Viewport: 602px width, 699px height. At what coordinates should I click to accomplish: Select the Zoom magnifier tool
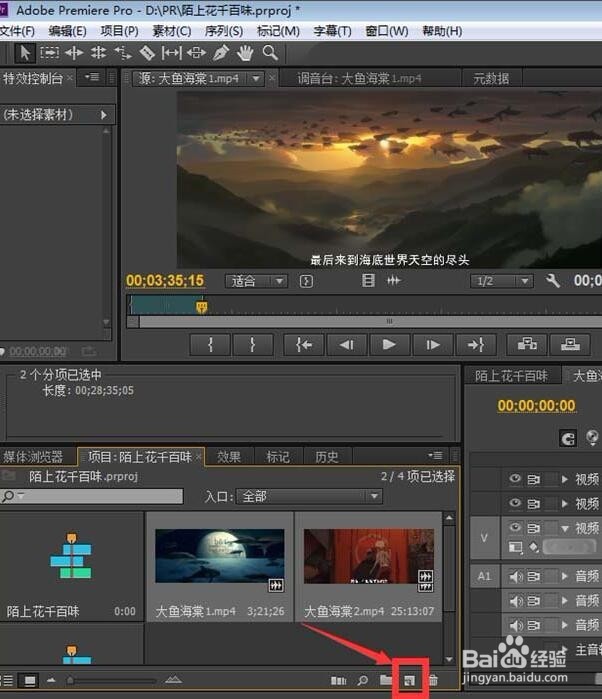[x=270, y=53]
